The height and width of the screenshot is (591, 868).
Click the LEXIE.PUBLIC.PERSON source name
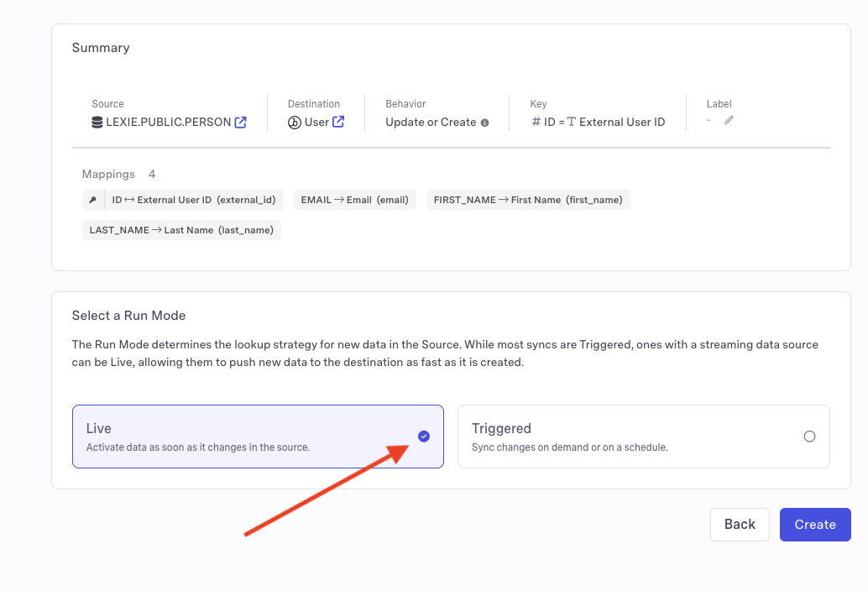pyautogui.click(x=168, y=123)
